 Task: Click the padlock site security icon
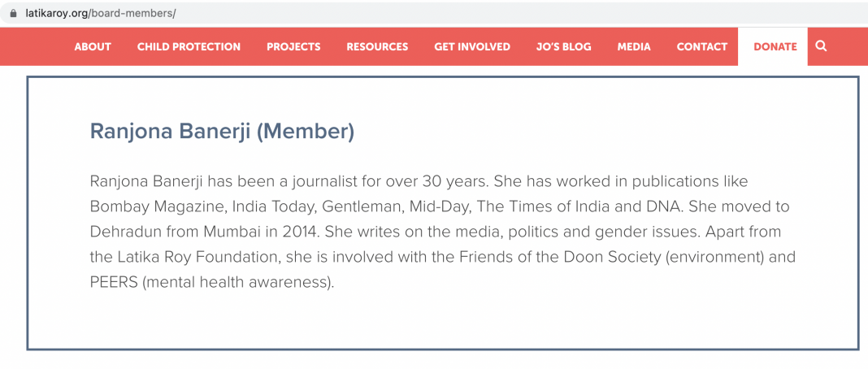pyautogui.click(x=12, y=14)
